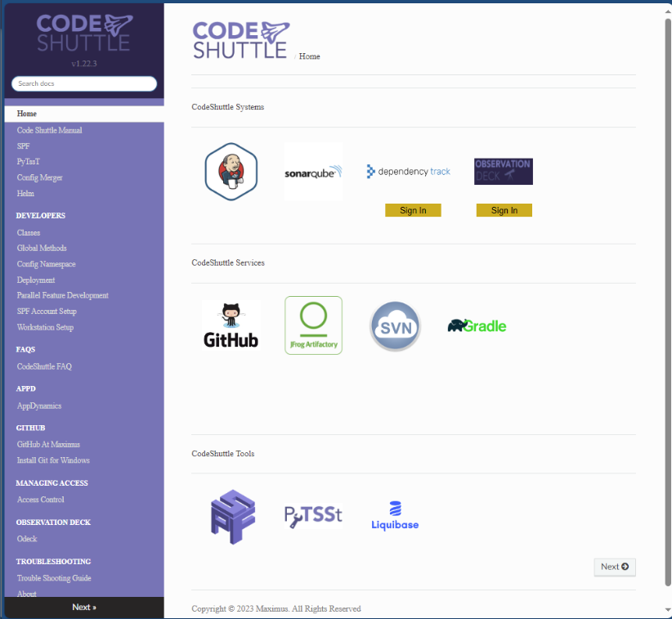
Task: Open AppDynamics page
Action: point(39,406)
